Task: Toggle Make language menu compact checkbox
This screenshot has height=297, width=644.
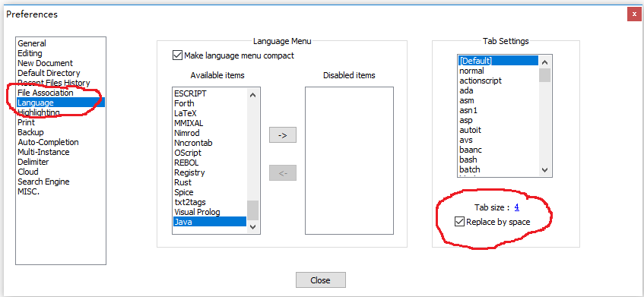Action: pos(177,55)
